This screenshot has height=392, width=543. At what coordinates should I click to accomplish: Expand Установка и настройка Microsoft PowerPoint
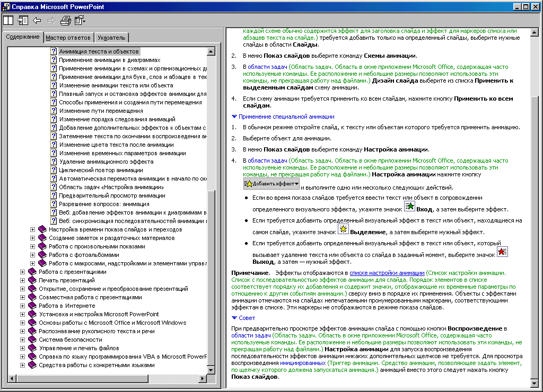tap(22, 314)
